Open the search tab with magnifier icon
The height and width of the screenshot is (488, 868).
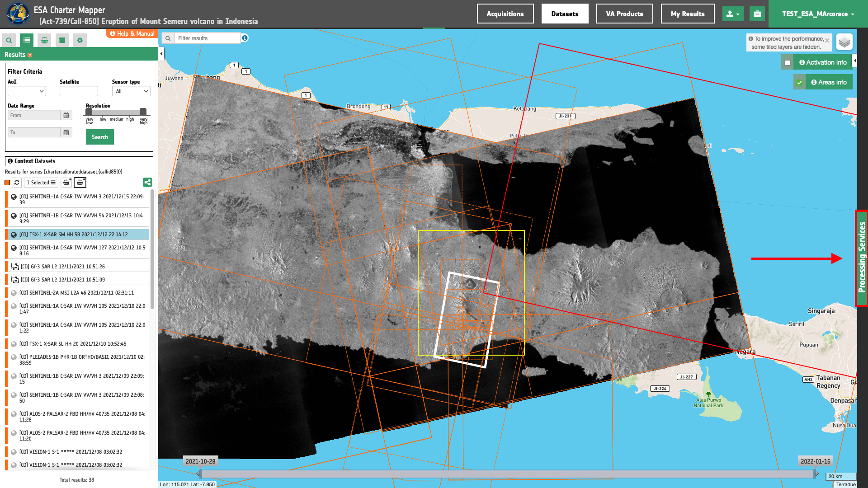pyautogui.click(x=9, y=40)
